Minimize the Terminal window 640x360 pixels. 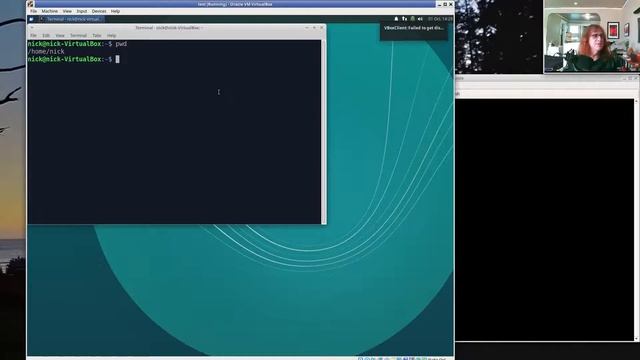tap(307, 28)
